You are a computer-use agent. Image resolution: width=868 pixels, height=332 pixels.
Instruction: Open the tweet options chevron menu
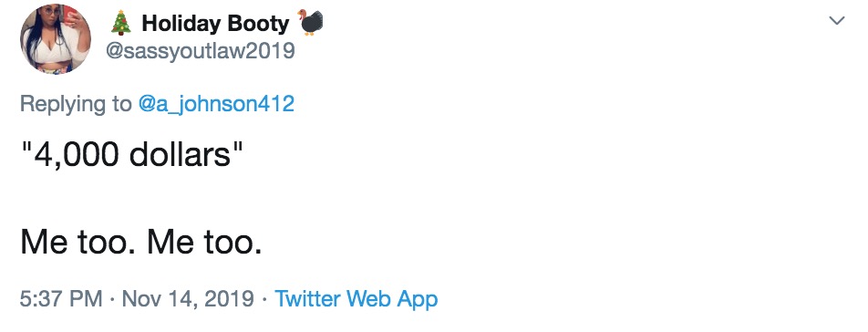[837, 21]
